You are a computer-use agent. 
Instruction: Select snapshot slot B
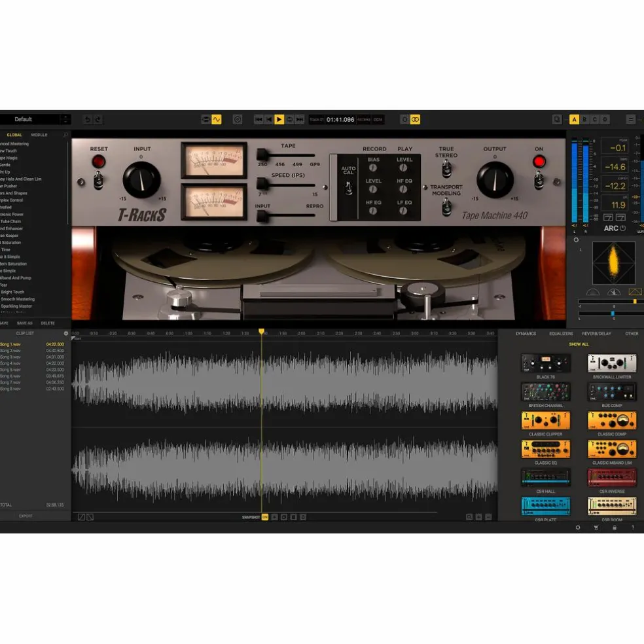point(584,120)
